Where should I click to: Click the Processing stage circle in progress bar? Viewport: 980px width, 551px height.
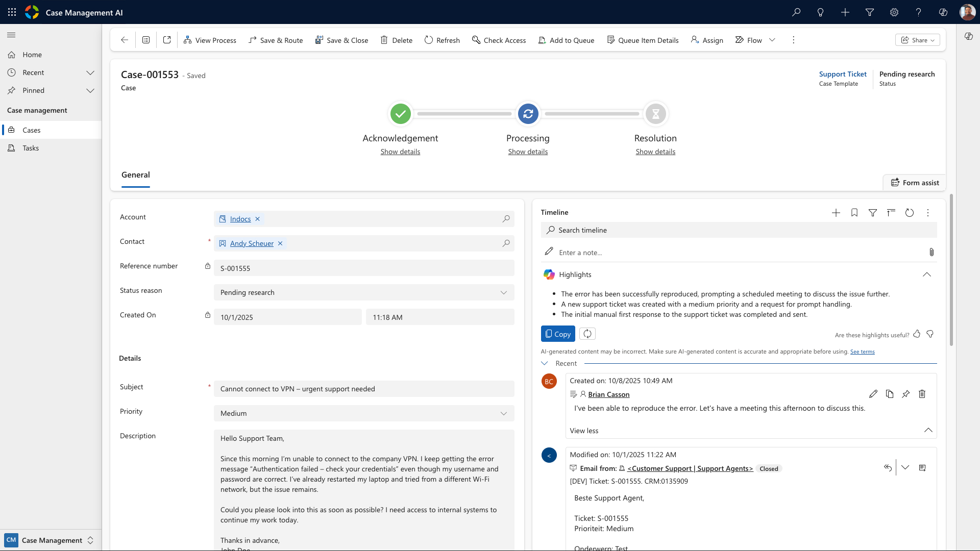click(528, 114)
